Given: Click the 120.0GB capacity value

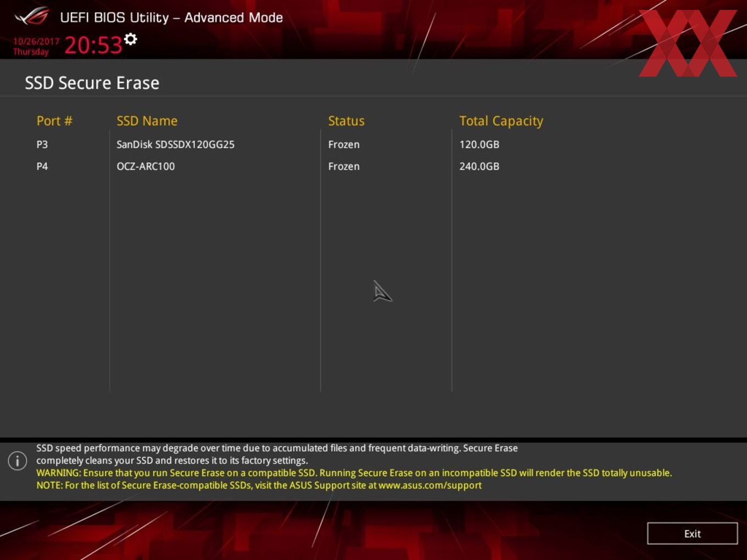Looking at the screenshot, I should (x=479, y=144).
